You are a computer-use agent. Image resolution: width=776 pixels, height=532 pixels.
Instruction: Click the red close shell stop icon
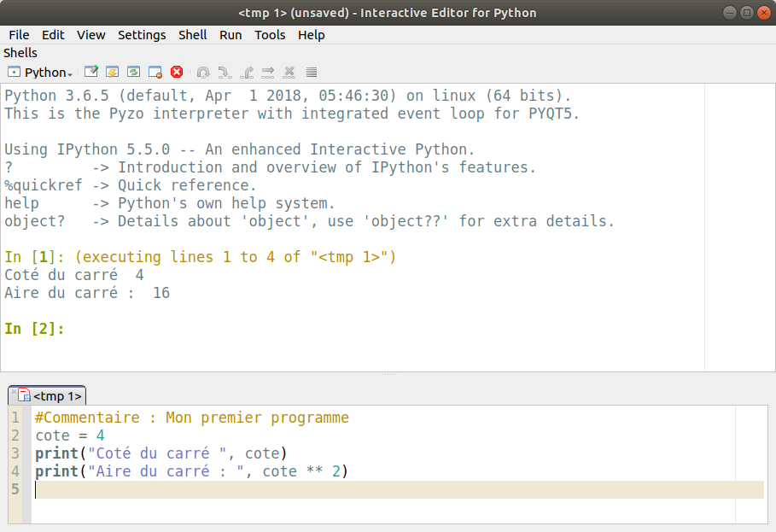pos(177,73)
